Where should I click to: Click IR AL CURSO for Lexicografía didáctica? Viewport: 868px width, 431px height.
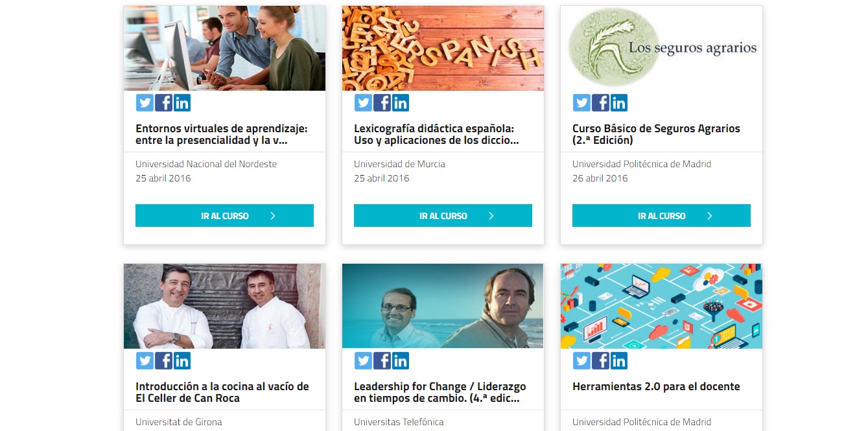click(x=443, y=216)
